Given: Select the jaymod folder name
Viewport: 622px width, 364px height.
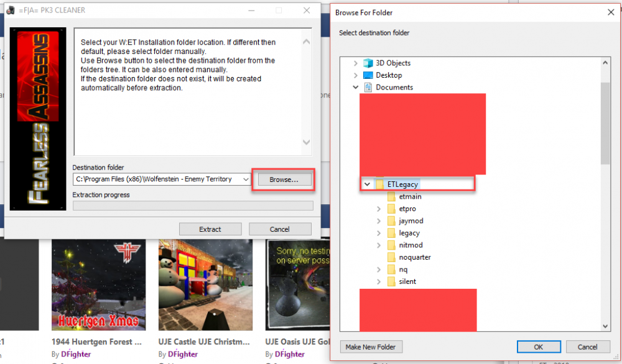Looking at the screenshot, I should click(x=411, y=221).
